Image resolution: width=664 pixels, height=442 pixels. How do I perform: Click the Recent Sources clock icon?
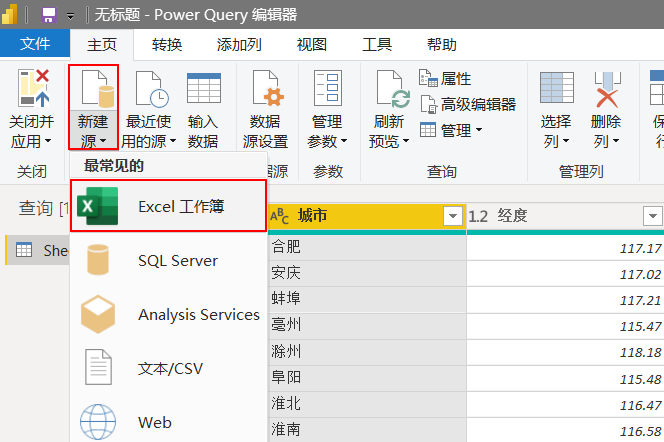[x=152, y=88]
